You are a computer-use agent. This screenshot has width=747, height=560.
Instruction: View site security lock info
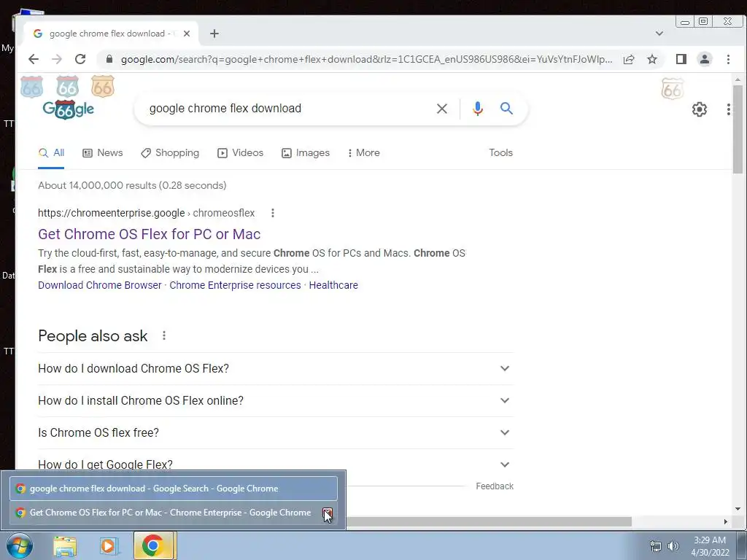point(109,59)
